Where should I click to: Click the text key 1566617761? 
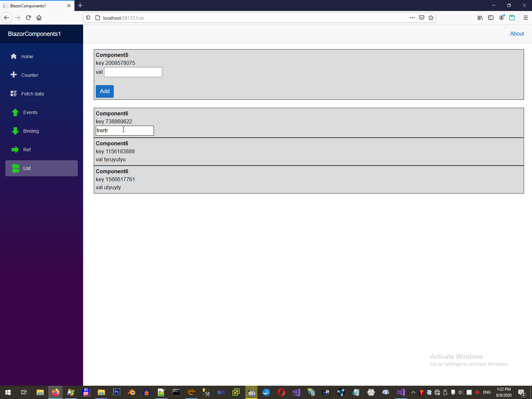point(115,180)
